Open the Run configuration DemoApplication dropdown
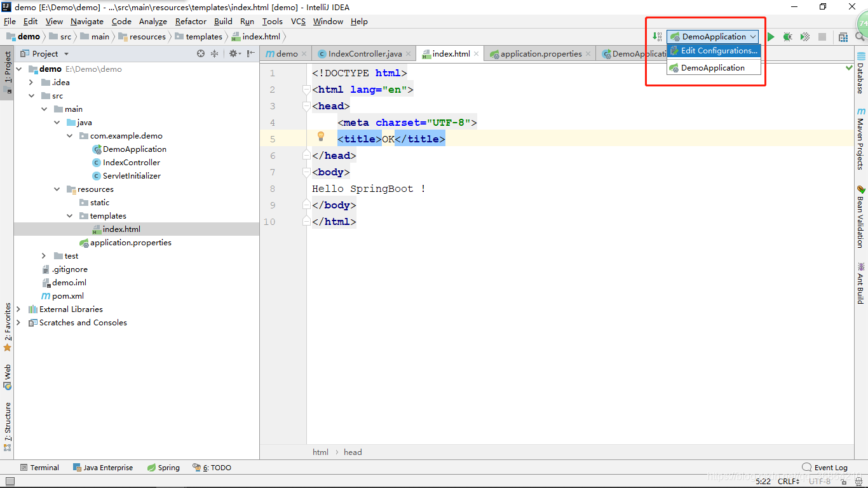The height and width of the screenshot is (488, 868). (x=713, y=37)
